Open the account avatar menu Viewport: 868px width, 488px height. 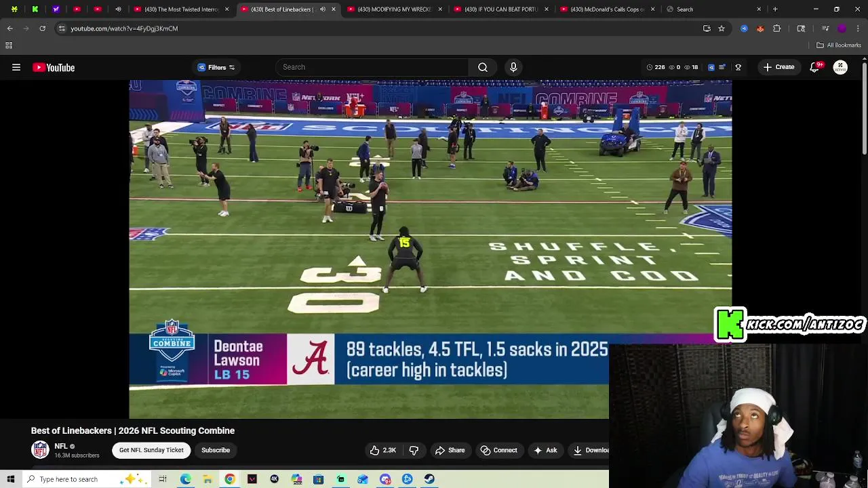pos(840,67)
